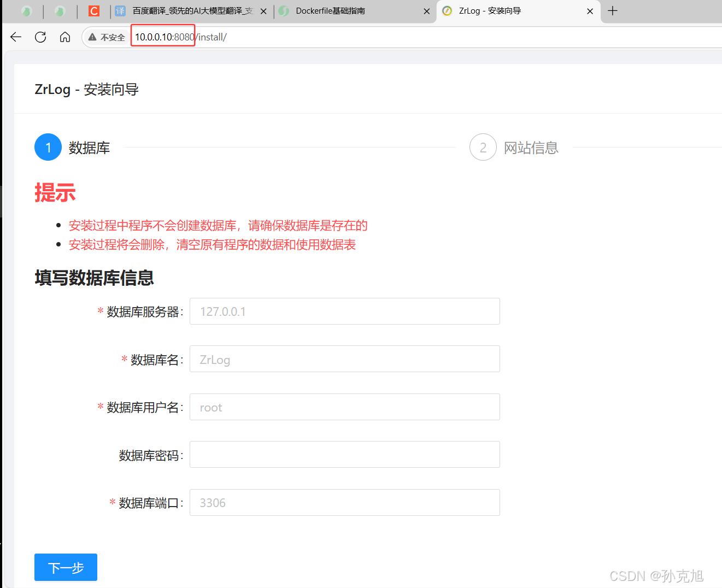This screenshot has height=588, width=722.
Task: Focus the 数据库服务器 input field
Action: 345,311
